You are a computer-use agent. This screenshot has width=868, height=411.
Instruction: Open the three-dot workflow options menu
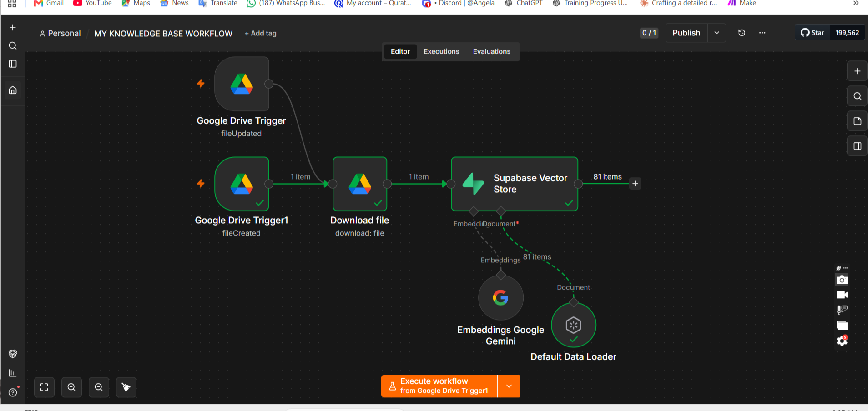tap(762, 33)
